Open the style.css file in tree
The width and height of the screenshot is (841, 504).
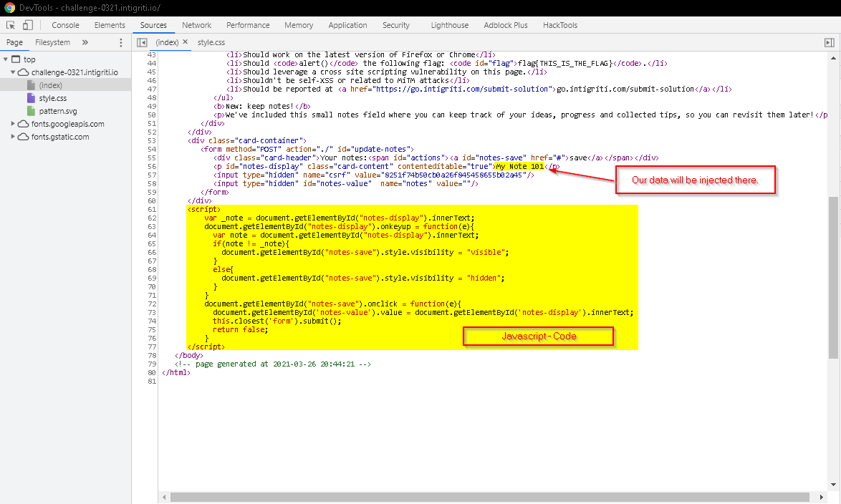click(x=52, y=98)
